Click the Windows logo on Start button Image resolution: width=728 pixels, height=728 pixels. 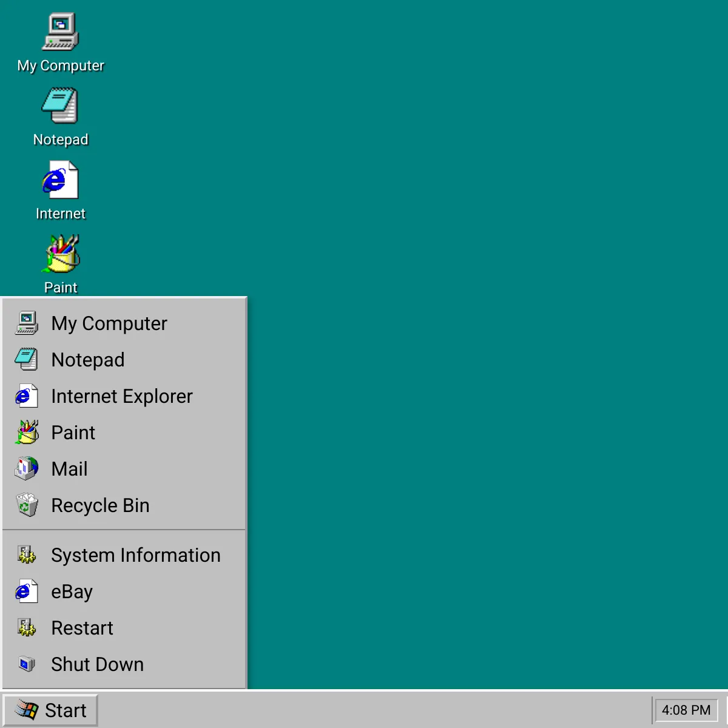[x=27, y=710]
